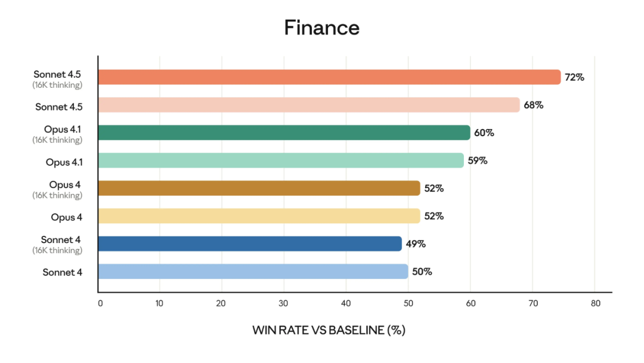Click the 72% value label
644x363 pixels.
[574, 77]
